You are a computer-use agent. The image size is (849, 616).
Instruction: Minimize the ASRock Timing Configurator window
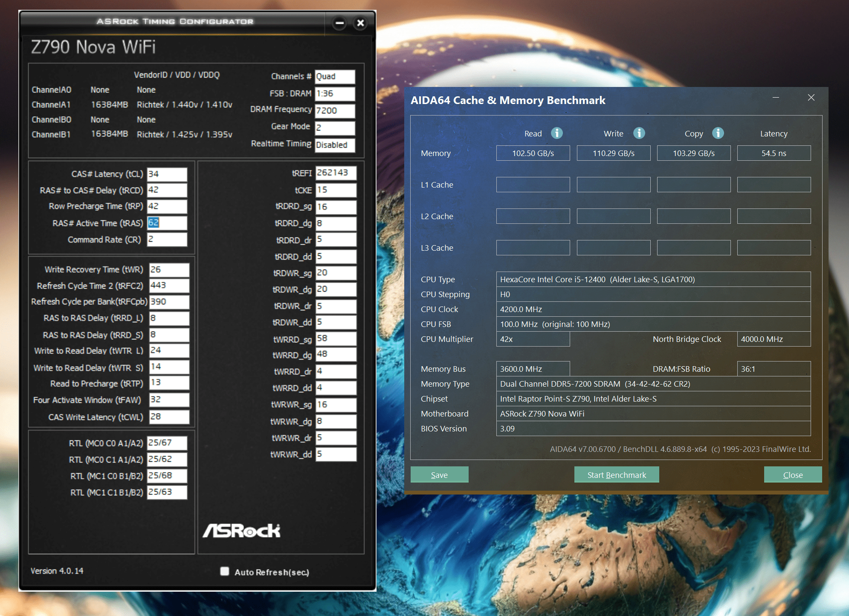coord(339,23)
